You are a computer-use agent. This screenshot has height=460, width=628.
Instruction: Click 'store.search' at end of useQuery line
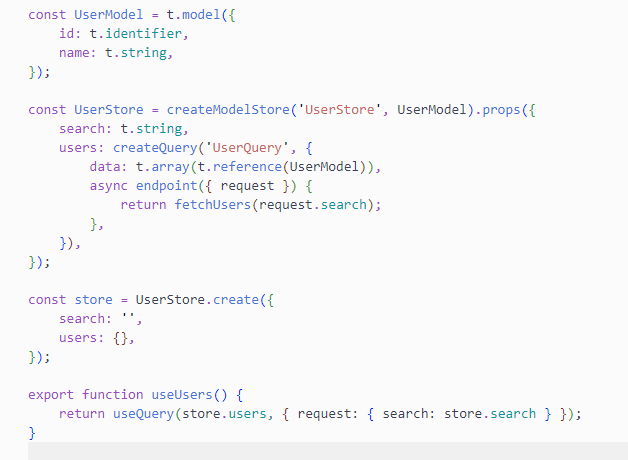pos(490,414)
